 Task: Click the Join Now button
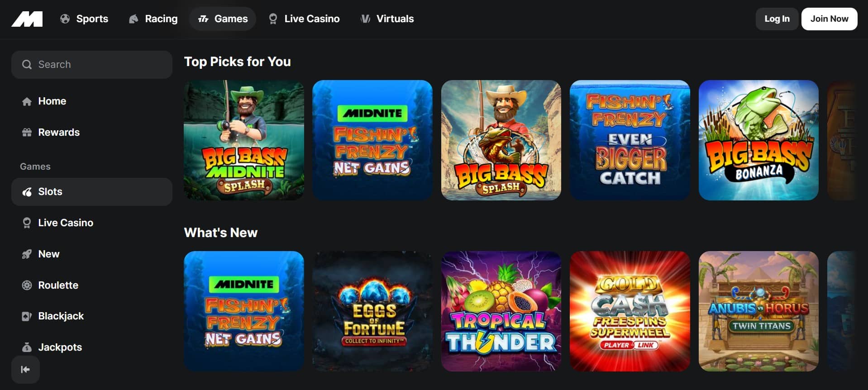(x=829, y=19)
